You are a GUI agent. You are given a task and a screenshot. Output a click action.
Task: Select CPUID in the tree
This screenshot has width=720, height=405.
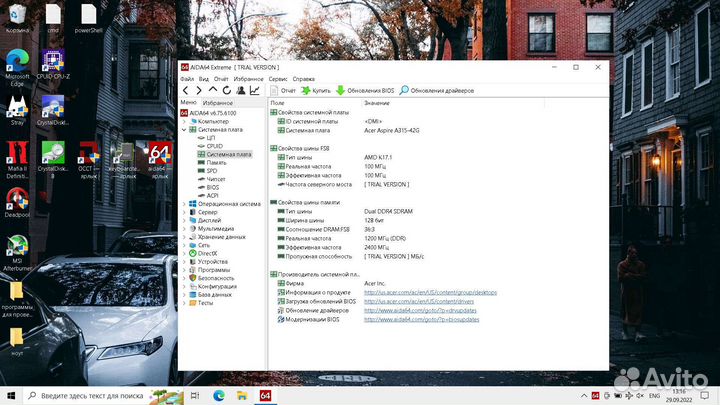(x=214, y=146)
